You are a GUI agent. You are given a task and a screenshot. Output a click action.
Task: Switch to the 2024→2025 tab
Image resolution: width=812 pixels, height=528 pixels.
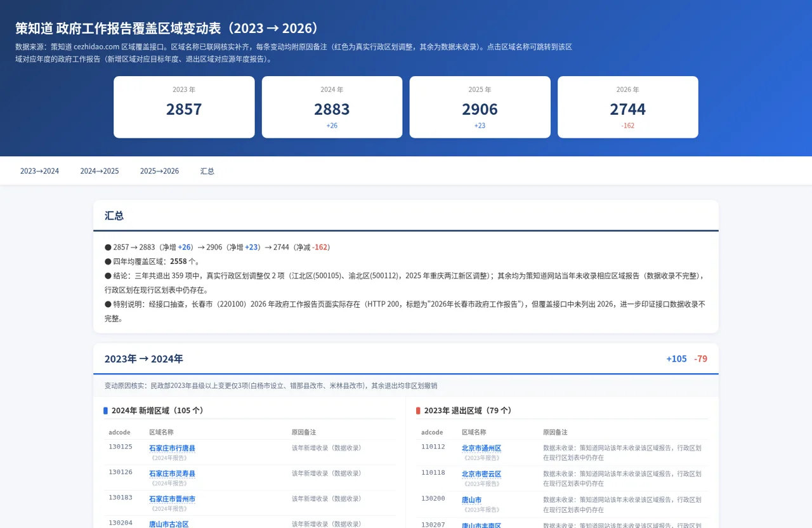click(100, 171)
